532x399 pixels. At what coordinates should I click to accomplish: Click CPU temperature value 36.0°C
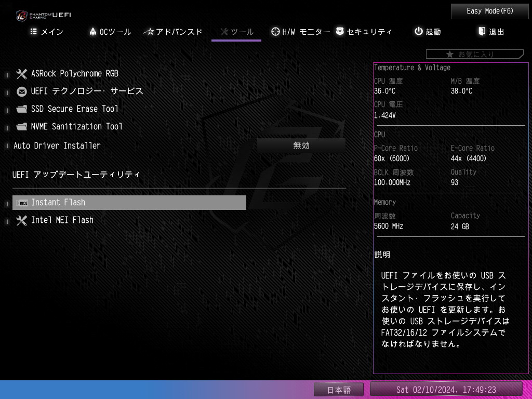click(x=385, y=91)
